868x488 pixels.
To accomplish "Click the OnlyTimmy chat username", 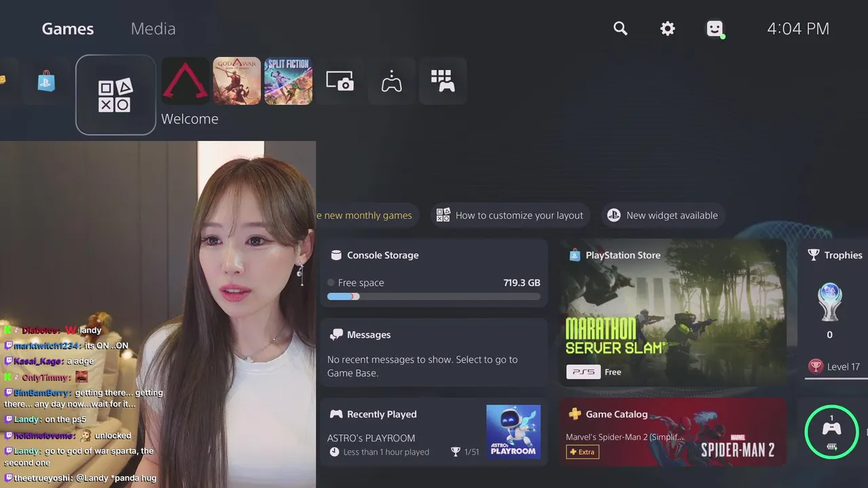I will [46, 378].
